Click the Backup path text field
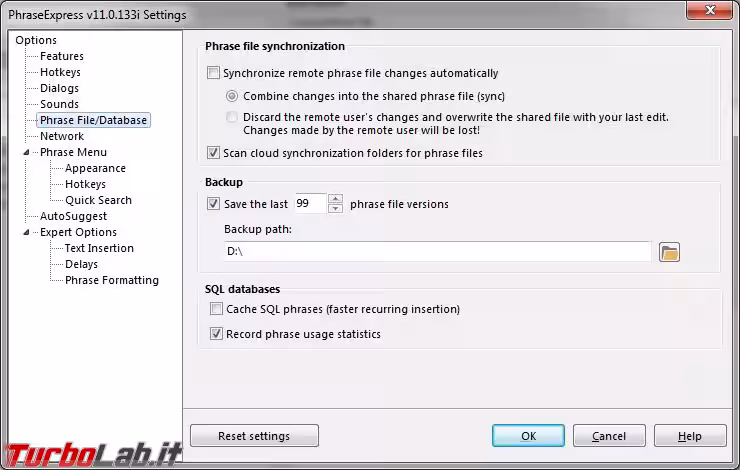 437,251
